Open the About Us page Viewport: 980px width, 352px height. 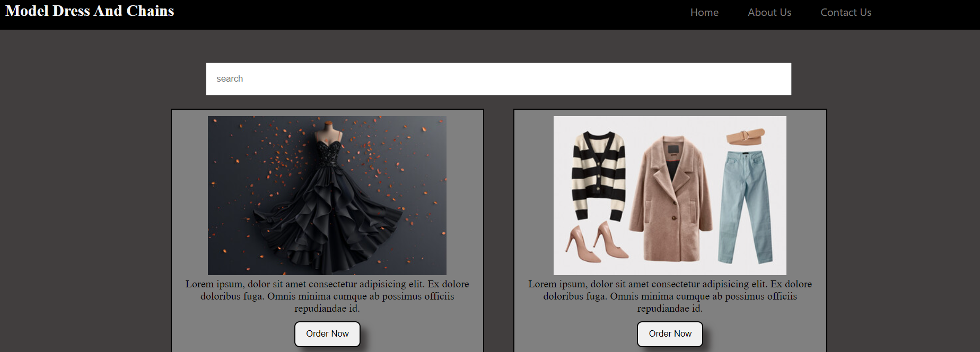pos(769,12)
